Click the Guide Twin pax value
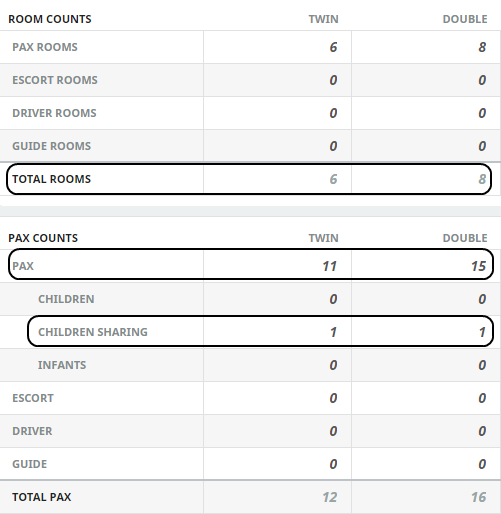Viewport: 501px width, 514px height. click(333, 464)
